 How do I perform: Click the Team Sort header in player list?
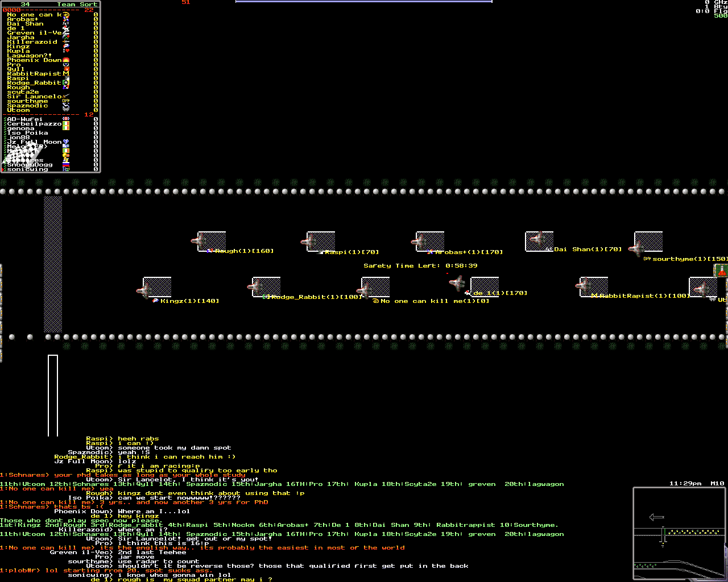(77, 5)
